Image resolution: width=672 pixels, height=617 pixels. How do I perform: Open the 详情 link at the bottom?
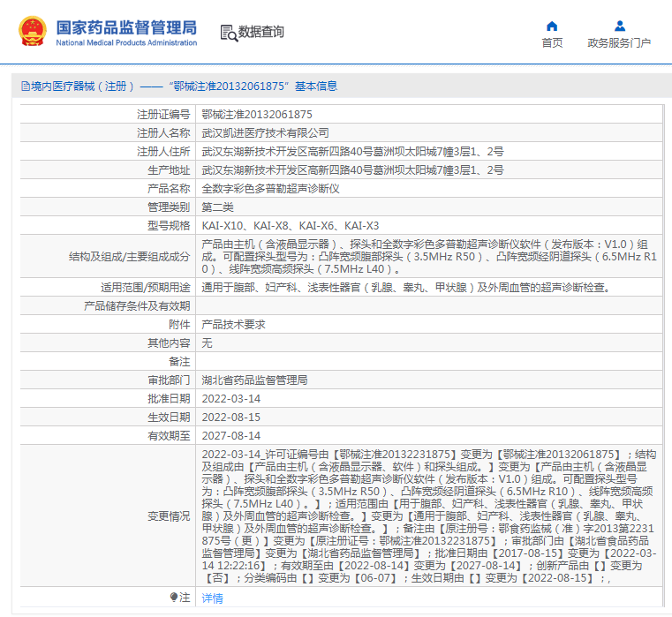click(x=212, y=598)
